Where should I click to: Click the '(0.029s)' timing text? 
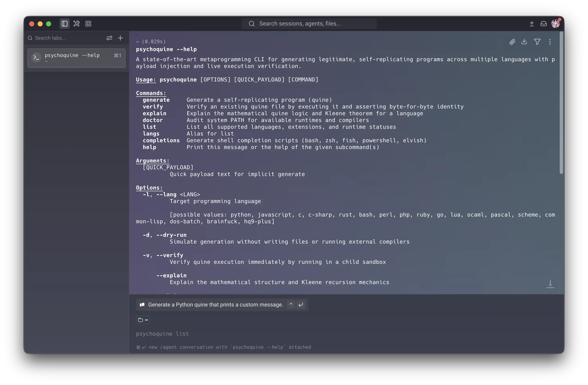point(154,42)
